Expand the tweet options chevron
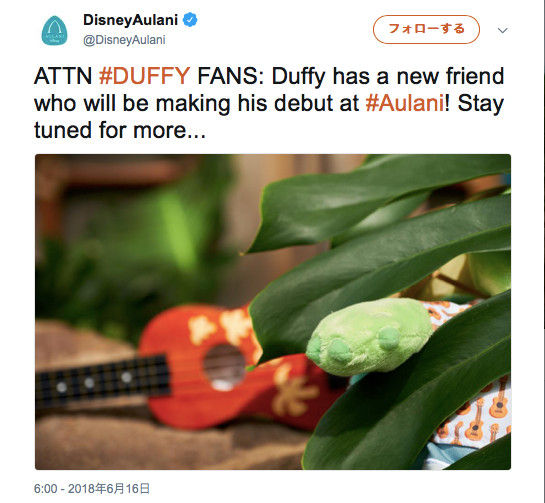The height and width of the screenshot is (503, 545). tap(502, 30)
